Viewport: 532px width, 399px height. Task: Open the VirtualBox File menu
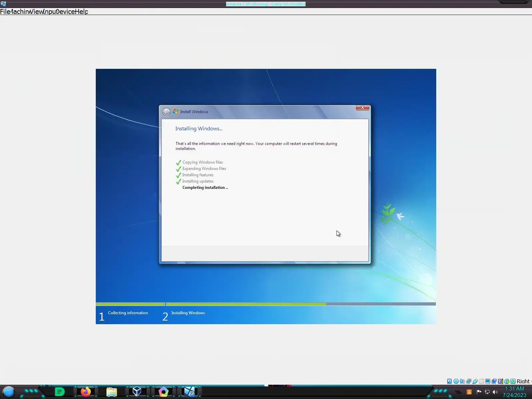[x=5, y=12]
